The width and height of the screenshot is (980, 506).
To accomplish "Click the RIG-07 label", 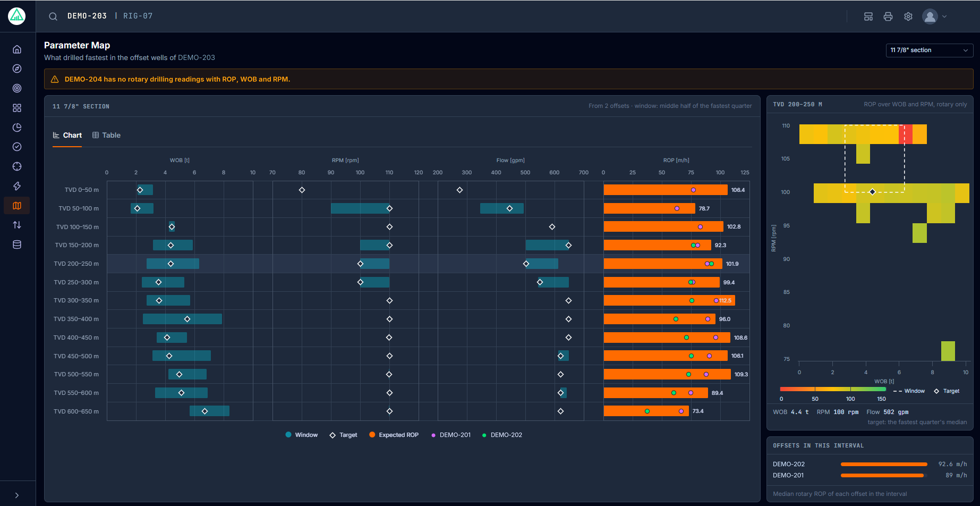I will coord(138,16).
